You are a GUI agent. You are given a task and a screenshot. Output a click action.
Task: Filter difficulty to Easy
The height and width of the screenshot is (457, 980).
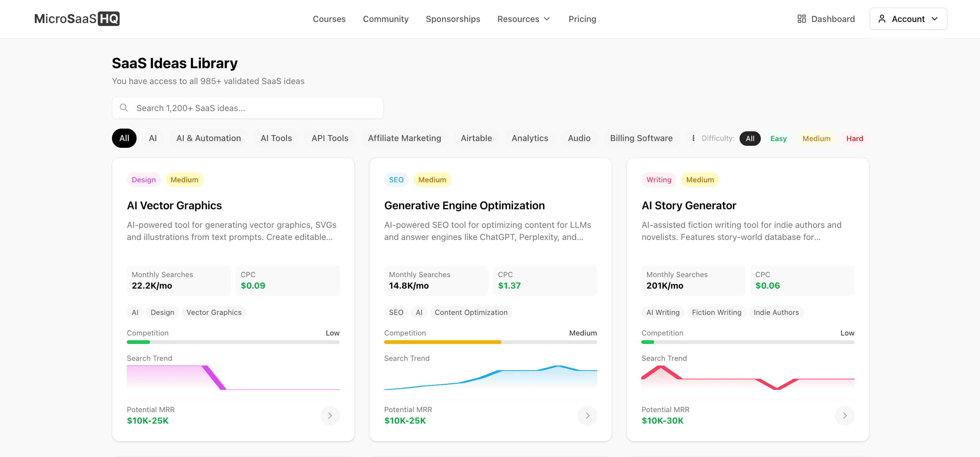(778, 138)
